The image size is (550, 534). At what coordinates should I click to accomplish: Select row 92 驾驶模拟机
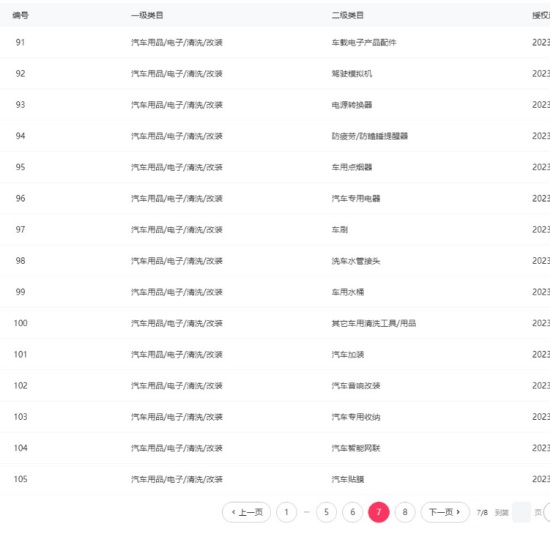[275, 74]
